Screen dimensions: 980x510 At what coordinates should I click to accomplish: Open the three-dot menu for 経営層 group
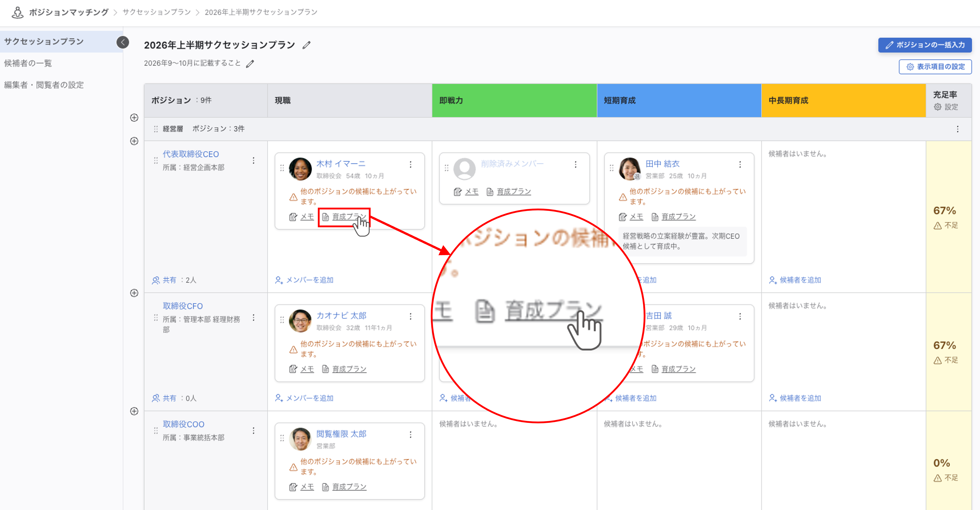[x=958, y=129]
